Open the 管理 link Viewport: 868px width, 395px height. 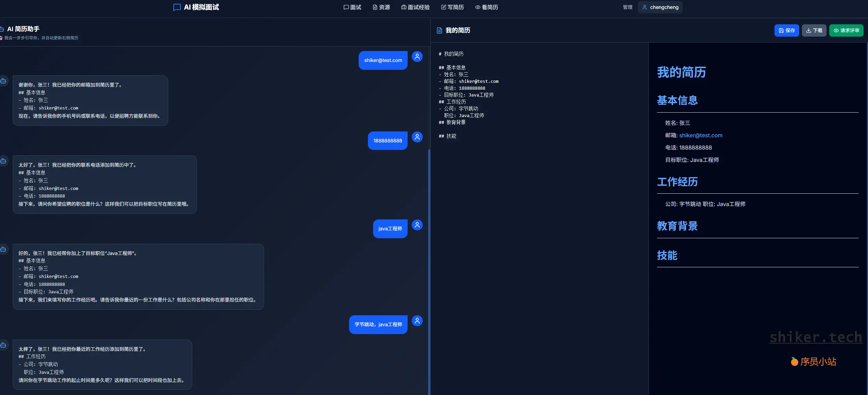627,7
